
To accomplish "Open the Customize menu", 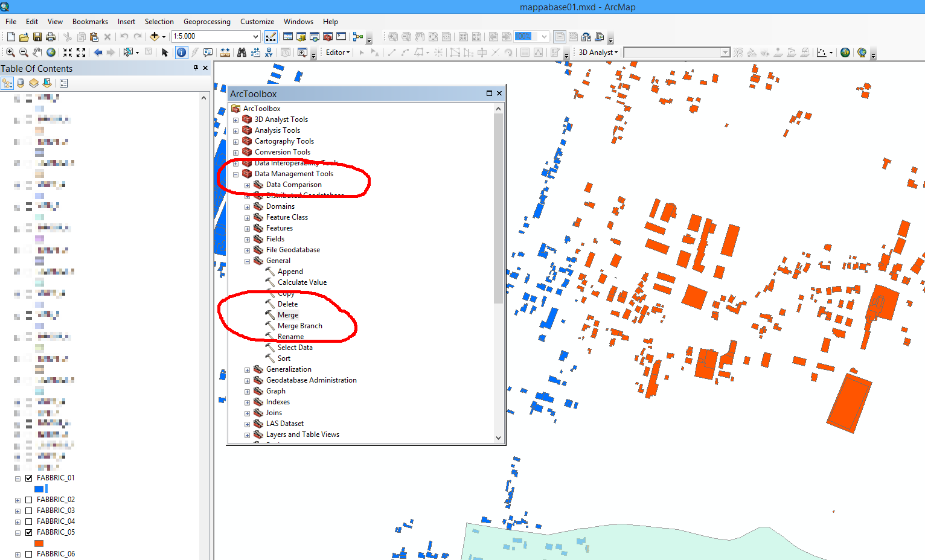I will [x=257, y=21].
